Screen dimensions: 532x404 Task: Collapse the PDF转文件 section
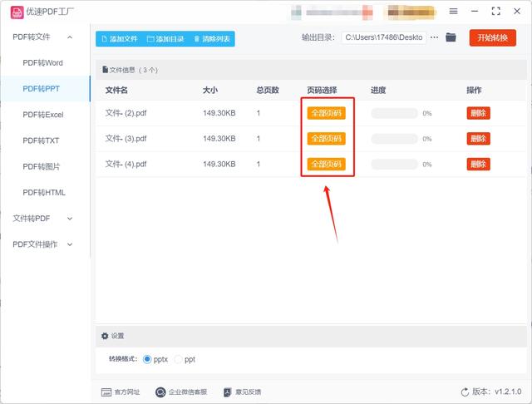click(x=70, y=37)
